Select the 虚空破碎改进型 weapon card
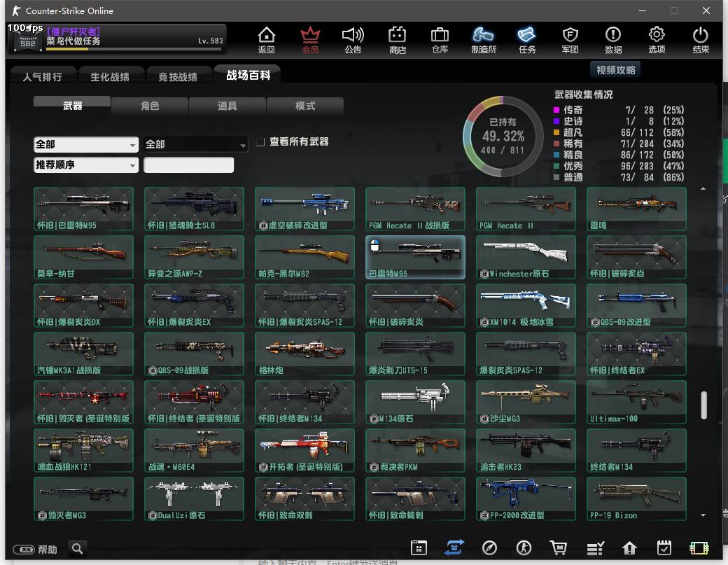The image size is (728, 565). [304, 209]
